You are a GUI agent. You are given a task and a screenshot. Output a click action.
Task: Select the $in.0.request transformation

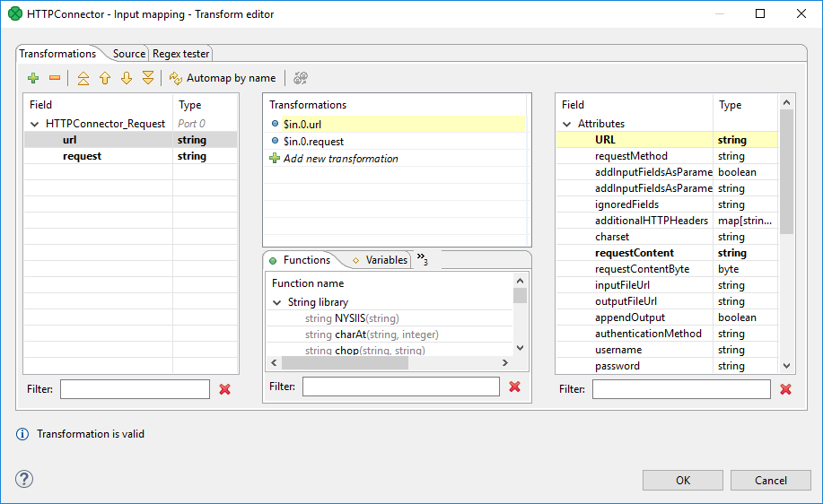[397, 141]
